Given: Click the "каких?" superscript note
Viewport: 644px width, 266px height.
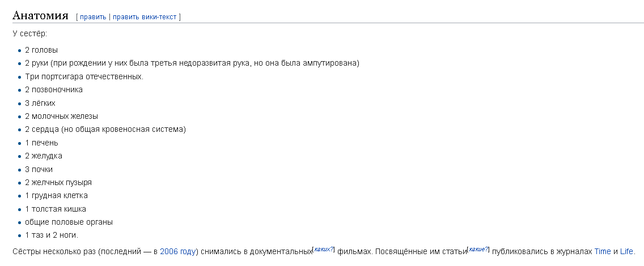Looking at the screenshot, I should [x=324, y=249].
